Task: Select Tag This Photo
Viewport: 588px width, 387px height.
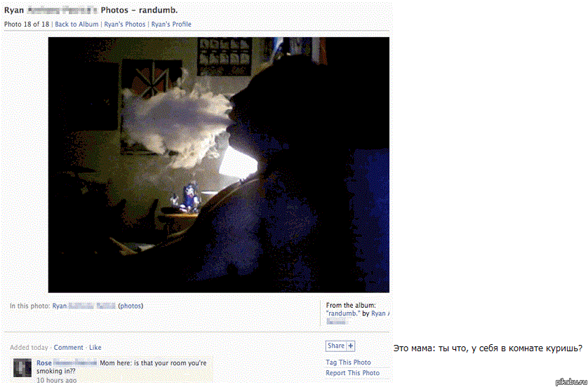Action: 348,362
